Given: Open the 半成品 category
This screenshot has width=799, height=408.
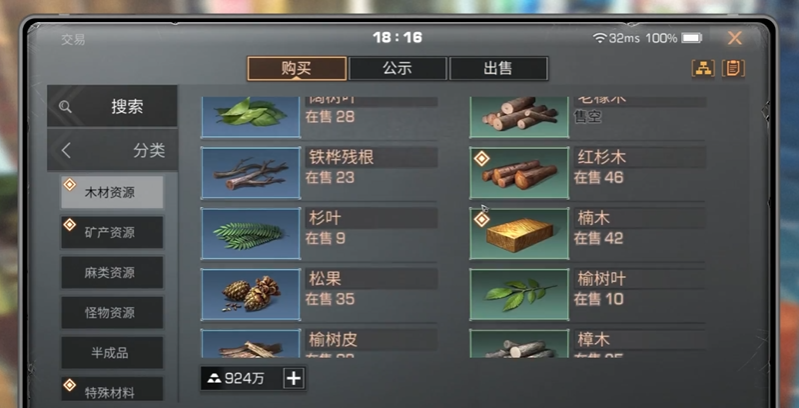Looking at the screenshot, I should coord(112,352).
